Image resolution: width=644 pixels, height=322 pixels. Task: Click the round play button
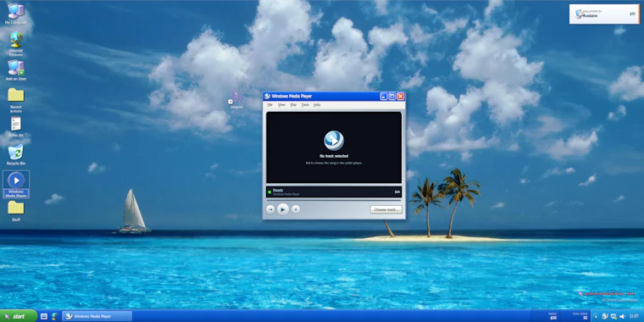pyautogui.click(x=282, y=209)
